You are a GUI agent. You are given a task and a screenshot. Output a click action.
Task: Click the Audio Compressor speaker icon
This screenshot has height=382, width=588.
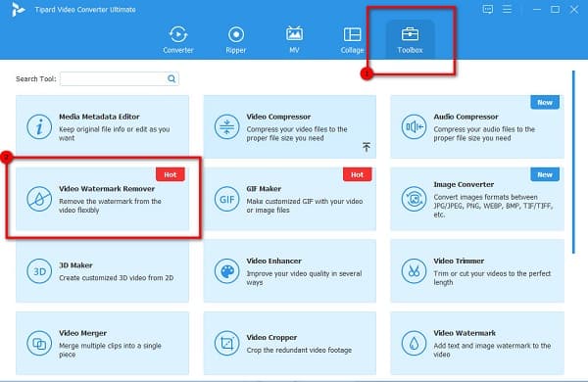coord(414,127)
